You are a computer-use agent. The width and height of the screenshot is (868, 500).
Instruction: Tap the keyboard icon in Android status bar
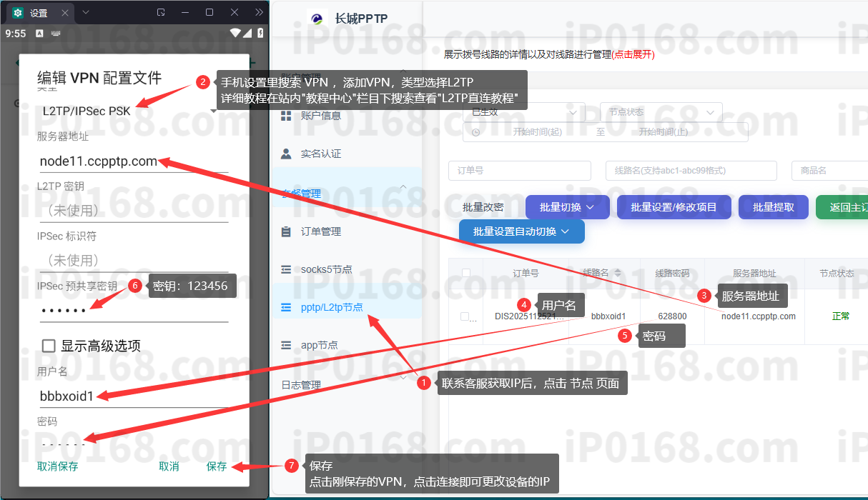click(x=55, y=34)
